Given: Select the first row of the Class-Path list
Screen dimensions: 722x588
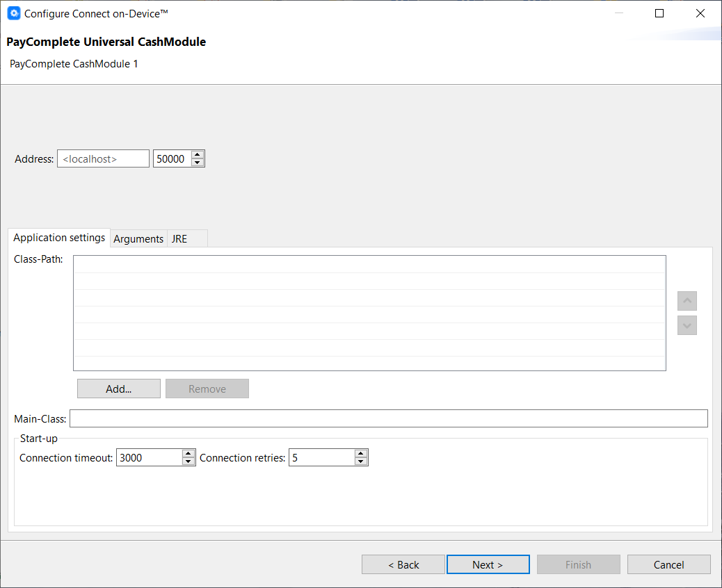Looking at the screenshot, I should pos(369,263).
